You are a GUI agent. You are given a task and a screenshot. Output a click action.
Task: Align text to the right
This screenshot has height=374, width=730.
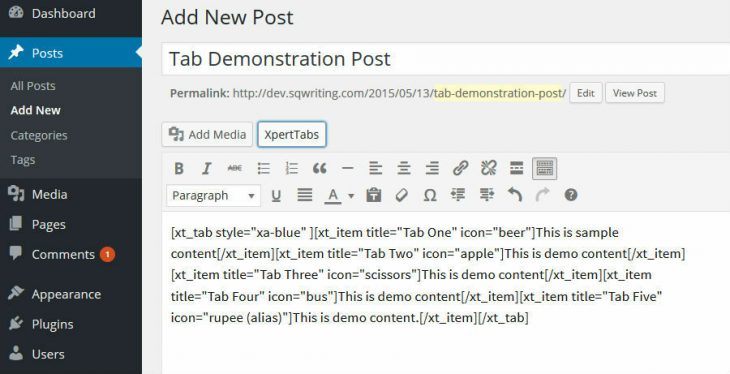coord(432,168)
